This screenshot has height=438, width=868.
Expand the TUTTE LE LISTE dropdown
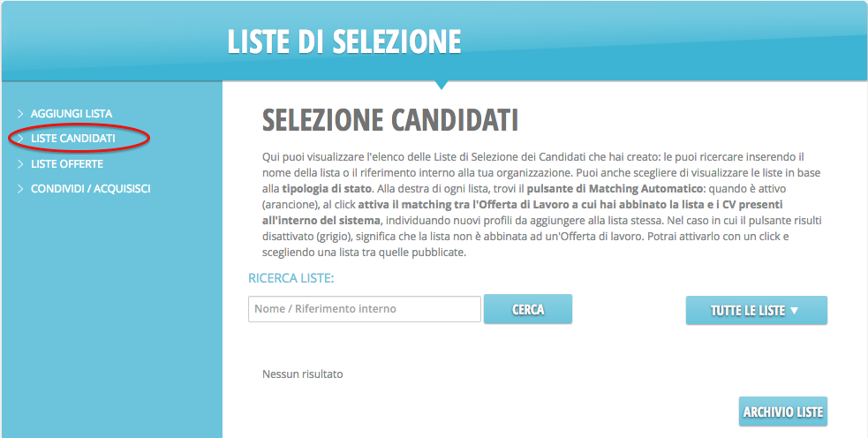[x=756, y=311]
